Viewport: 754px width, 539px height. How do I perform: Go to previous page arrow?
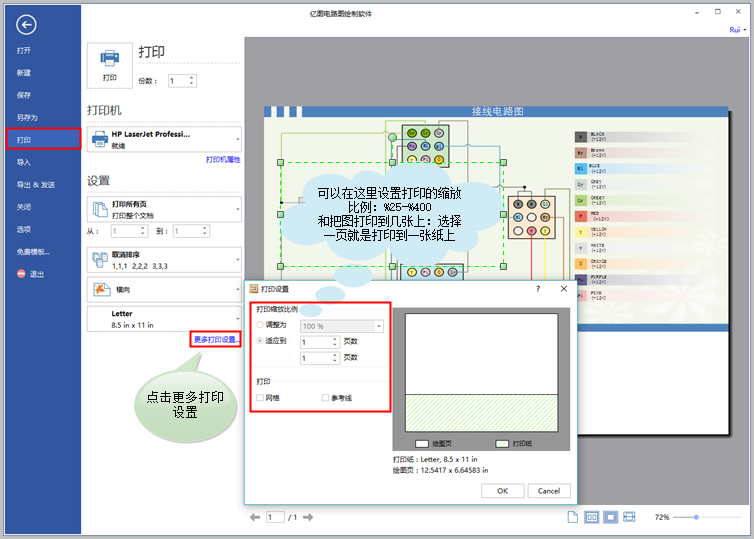(x=255, y=517)
